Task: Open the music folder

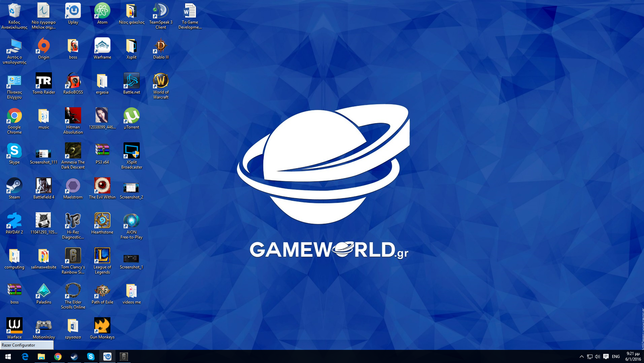Action: [x=43, y=118]
